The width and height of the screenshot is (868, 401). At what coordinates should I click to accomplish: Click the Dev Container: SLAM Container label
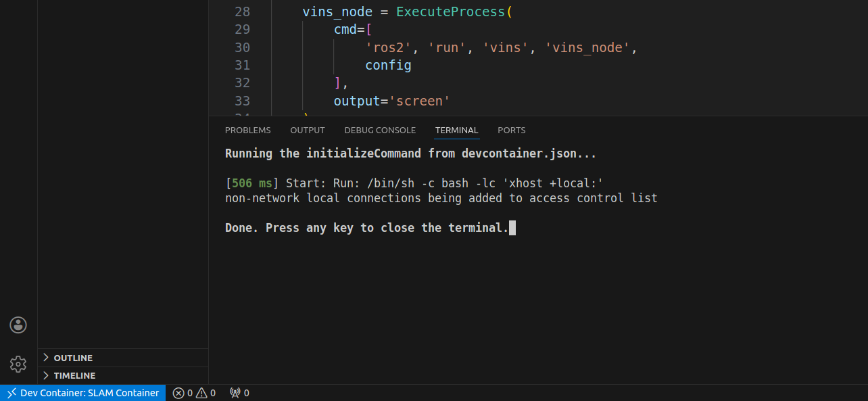tap(89, 393)
